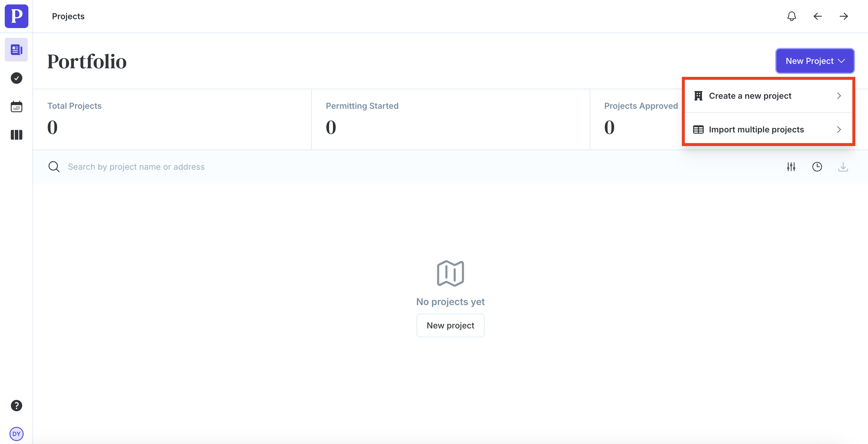This screenshot has width=868, height=444.
Task: Click the purple P logo icon
Action: click(x=16, y=16)
